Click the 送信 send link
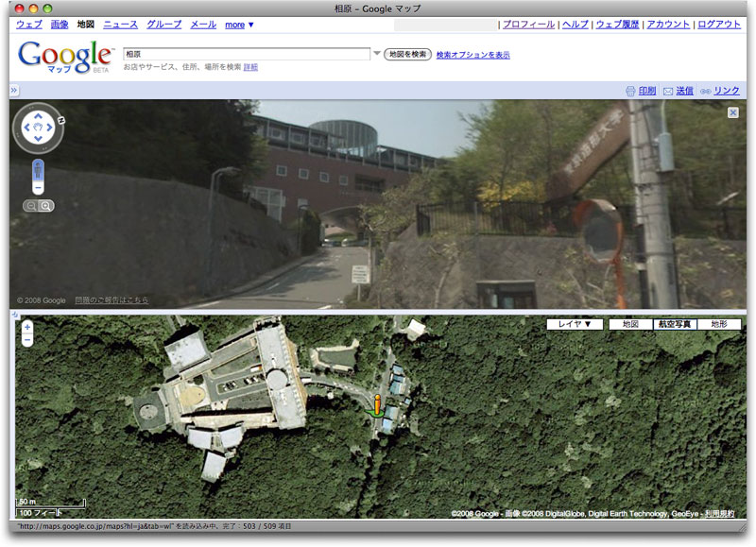This screenshot has width=756, height=547. point(684,91)
